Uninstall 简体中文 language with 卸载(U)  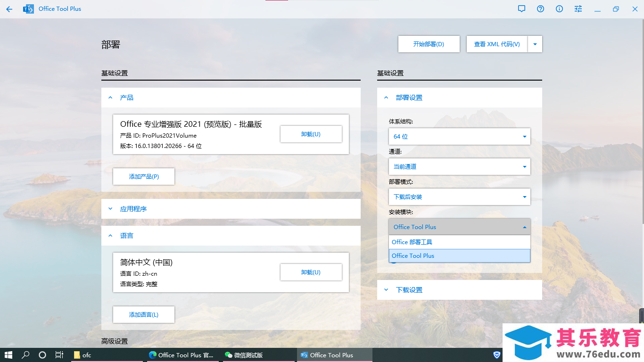pyautogui.click(x=311, y=272)
